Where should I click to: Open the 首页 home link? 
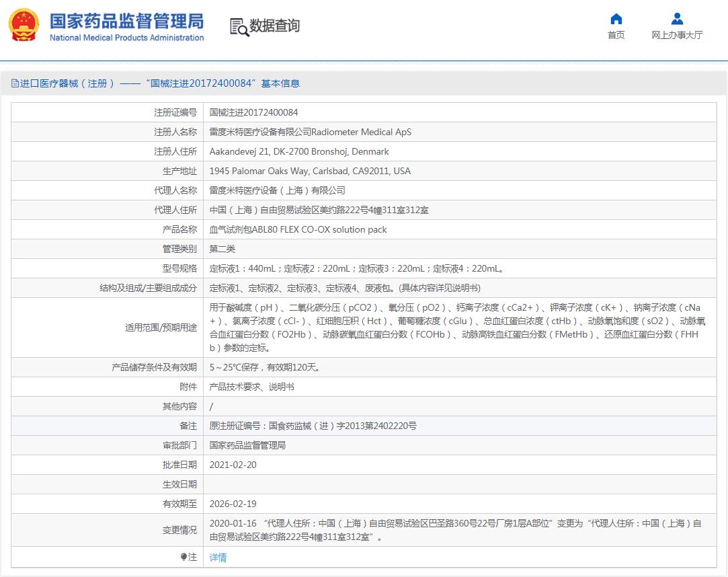pos(616,35)
